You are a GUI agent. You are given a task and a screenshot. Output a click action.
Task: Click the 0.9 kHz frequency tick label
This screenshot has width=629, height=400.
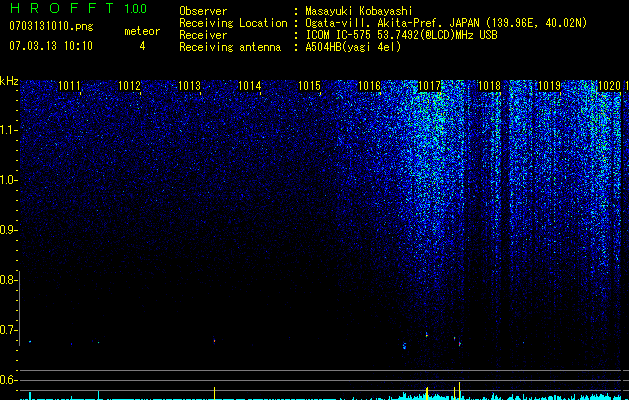click(x=7, y=230)
